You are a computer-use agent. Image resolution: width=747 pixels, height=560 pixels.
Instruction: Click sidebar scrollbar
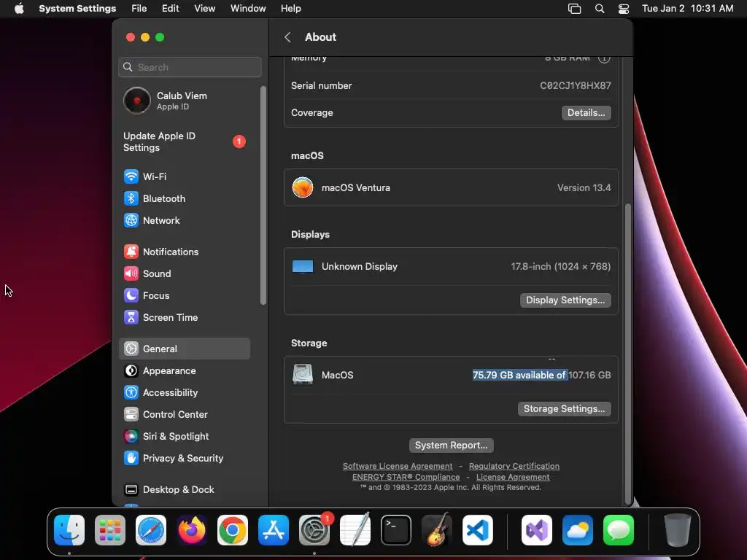coord(263,195)
